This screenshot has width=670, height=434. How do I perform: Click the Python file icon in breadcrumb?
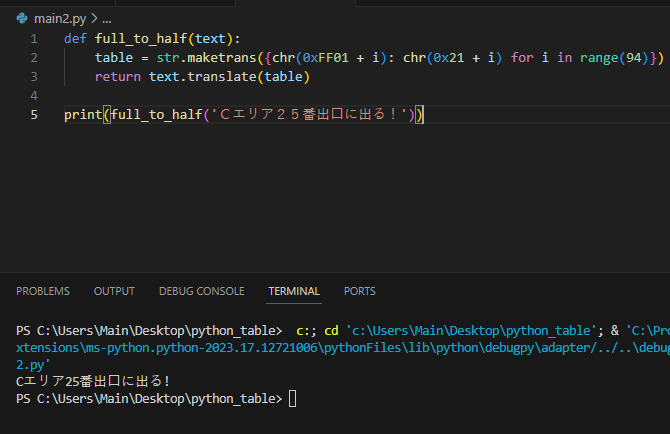(22, 18)
